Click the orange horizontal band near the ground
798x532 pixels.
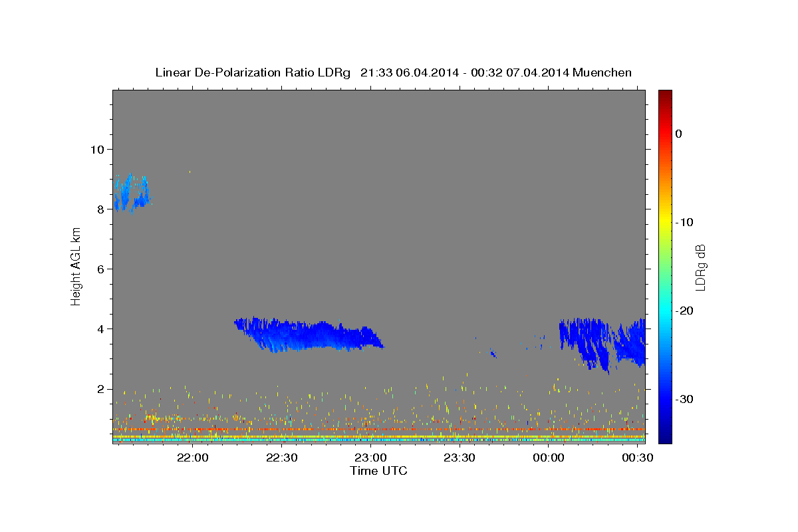click(378, 430)
